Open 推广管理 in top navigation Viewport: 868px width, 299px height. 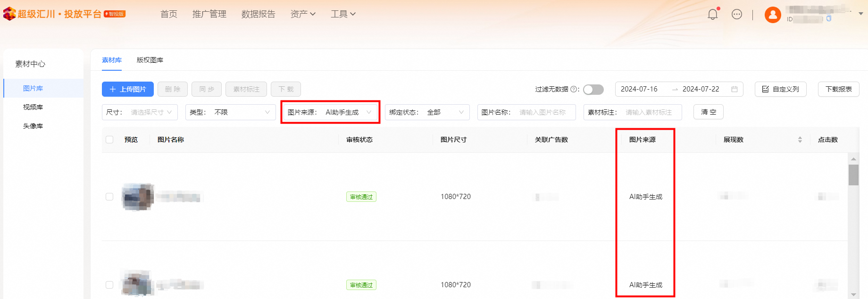tap(209, 14)
